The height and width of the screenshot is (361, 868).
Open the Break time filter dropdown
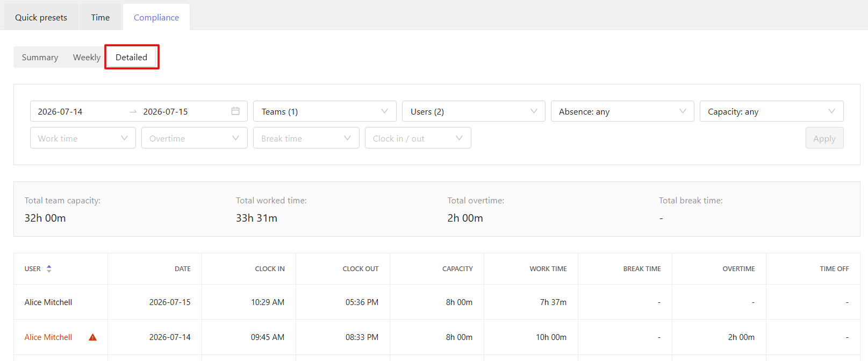coord(306,138)
